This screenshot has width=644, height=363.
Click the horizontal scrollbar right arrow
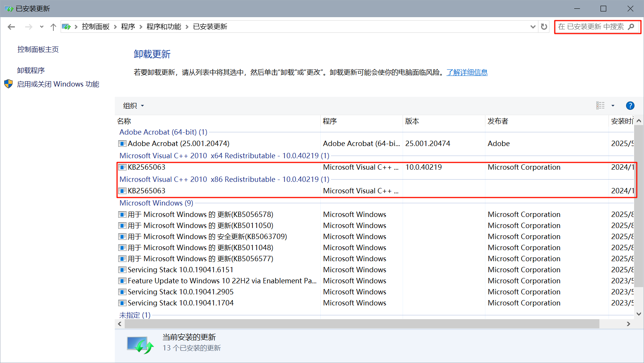point(628,324)
